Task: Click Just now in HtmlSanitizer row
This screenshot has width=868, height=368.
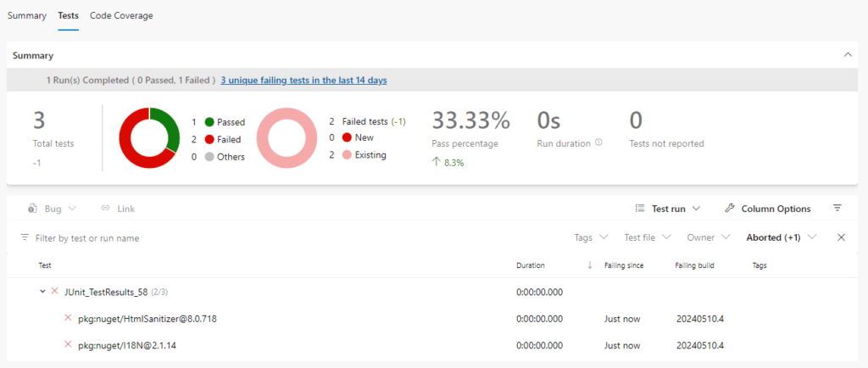Action: 622,319
